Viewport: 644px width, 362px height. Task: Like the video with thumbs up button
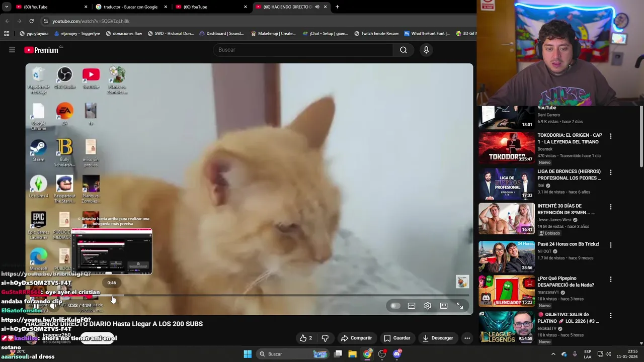pos(305,338)
